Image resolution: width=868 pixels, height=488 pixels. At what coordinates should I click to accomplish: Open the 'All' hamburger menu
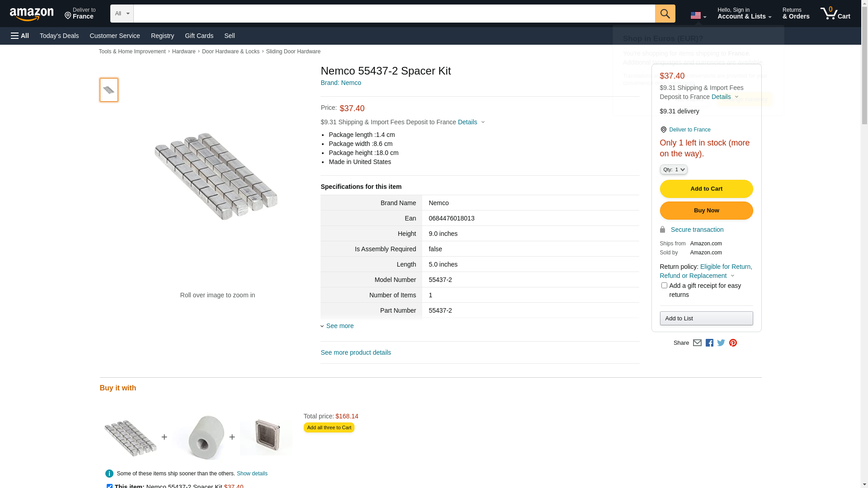click(20, 36)
